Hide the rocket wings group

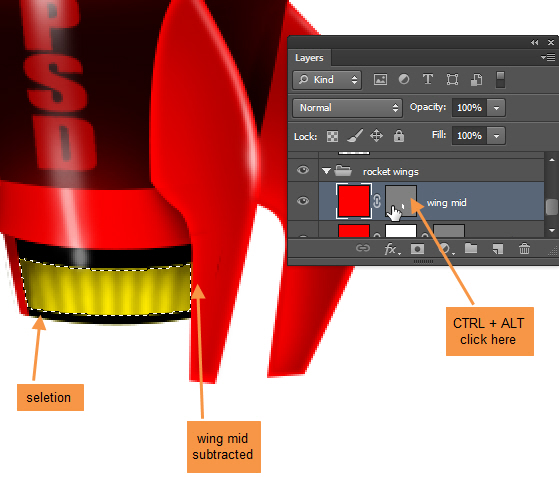pyautogui.click(x=303, y=170)
